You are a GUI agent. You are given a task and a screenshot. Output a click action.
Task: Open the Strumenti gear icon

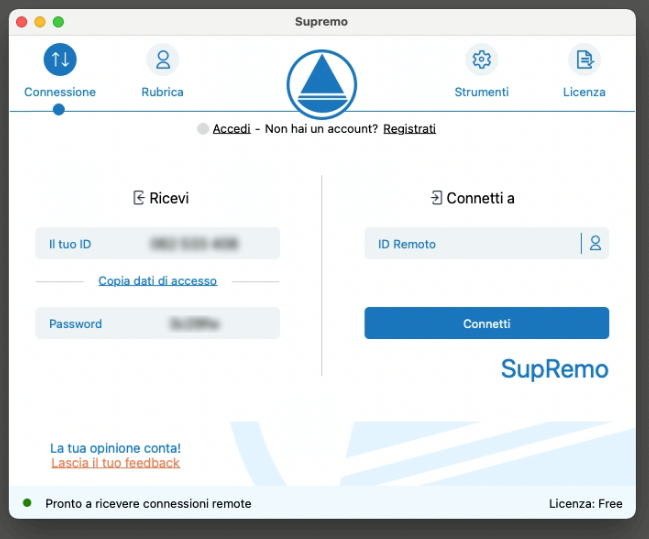coord(481,60)
